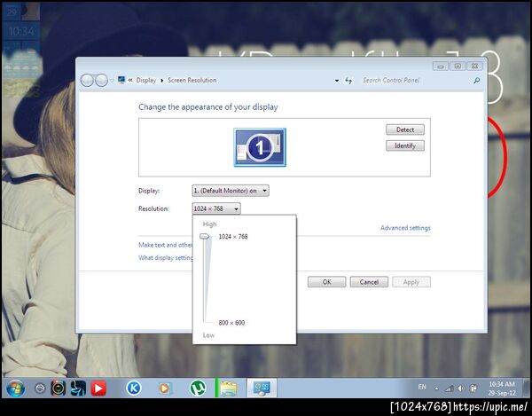Viewport: 532px width, 416px height.
Task: Open the camera app in taskbar
Action: pyautogui.click(x=58, y=388)
